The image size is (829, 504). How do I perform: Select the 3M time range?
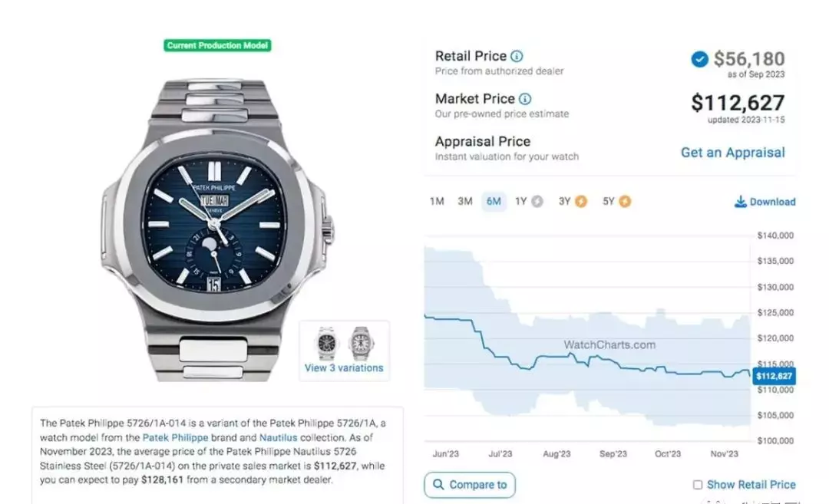[464, 201]
